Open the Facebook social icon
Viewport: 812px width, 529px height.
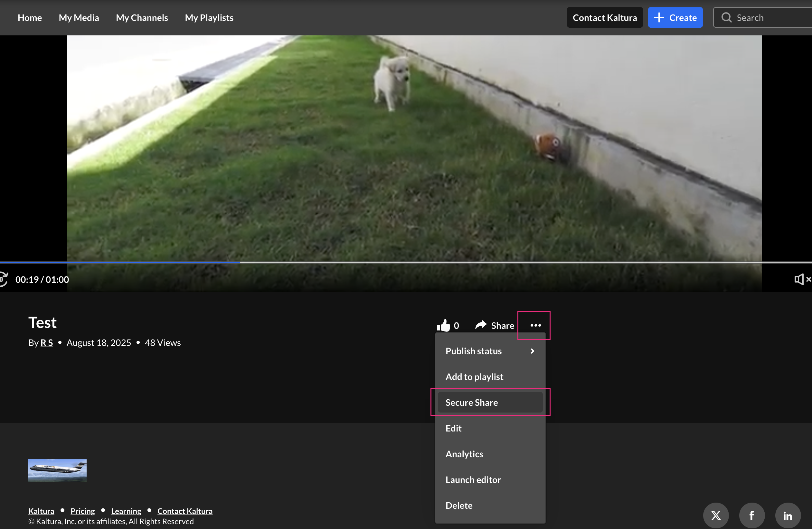751,515
